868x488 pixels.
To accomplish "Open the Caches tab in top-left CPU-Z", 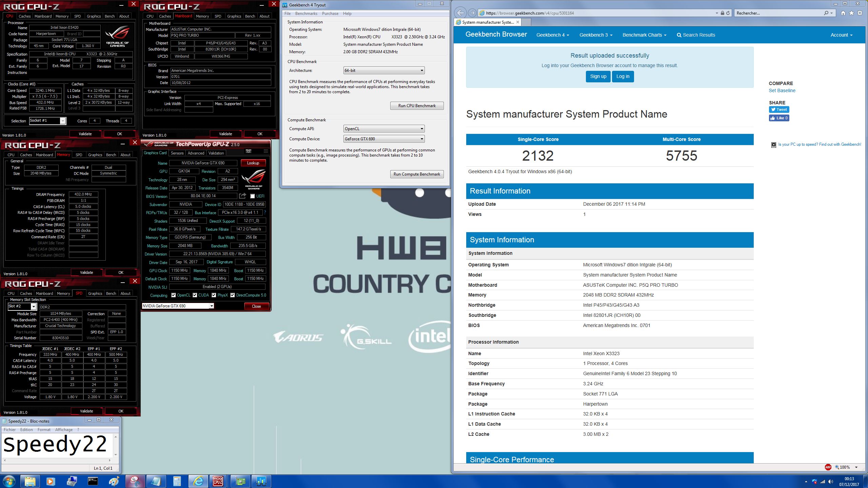I will point(24,16).
